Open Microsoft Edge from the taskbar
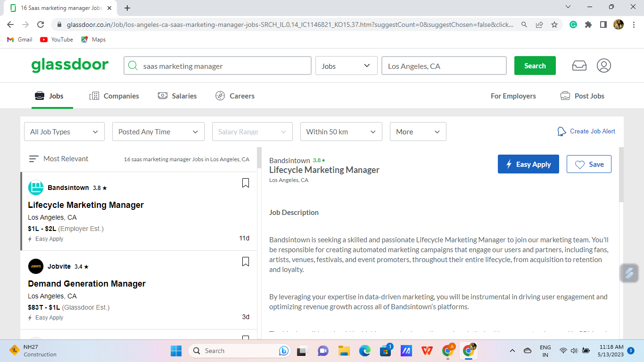 [365, 351]
